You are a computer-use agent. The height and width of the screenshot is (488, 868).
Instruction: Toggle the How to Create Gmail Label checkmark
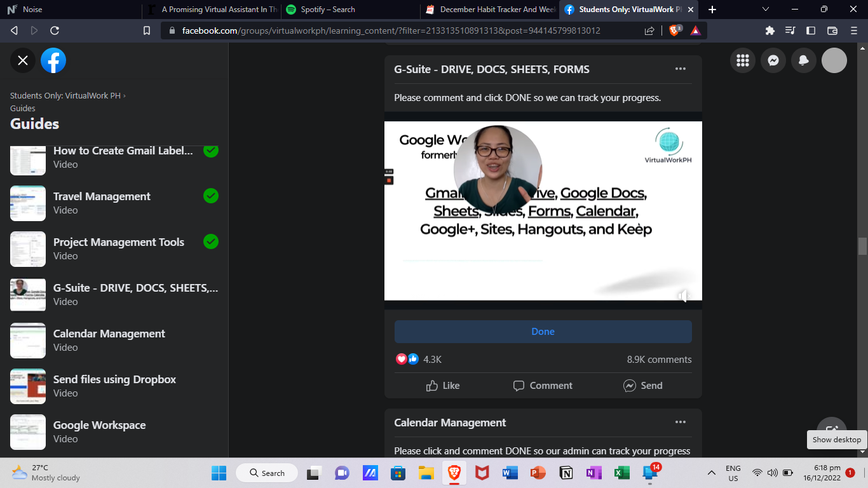click(x=211, y=151)
